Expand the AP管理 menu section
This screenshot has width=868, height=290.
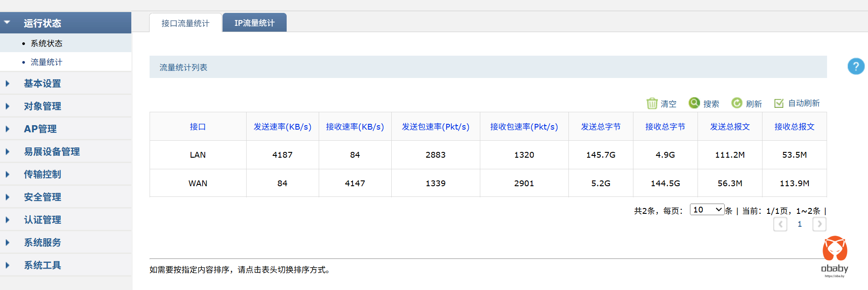click(x=40, y=129)
